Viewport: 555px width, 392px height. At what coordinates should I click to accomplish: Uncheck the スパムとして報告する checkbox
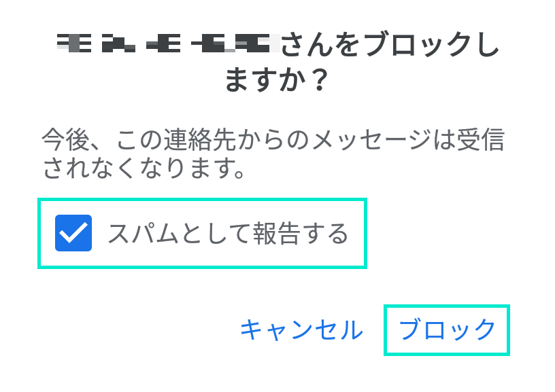73,233
